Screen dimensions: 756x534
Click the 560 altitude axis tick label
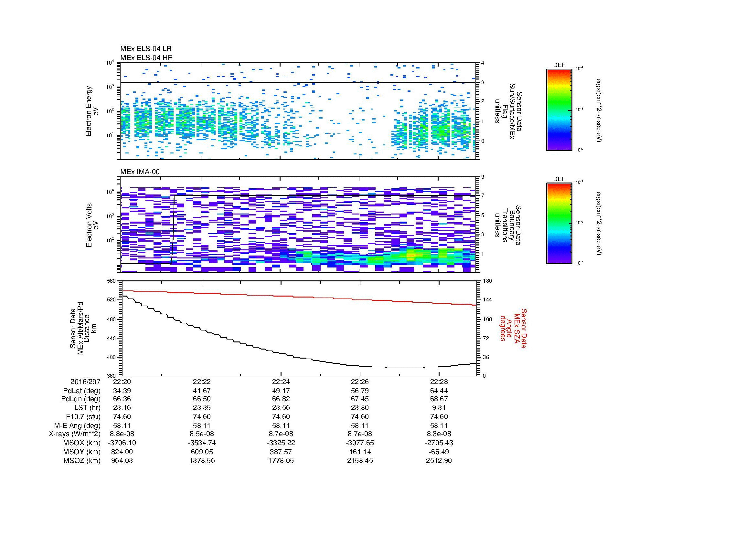112,281
